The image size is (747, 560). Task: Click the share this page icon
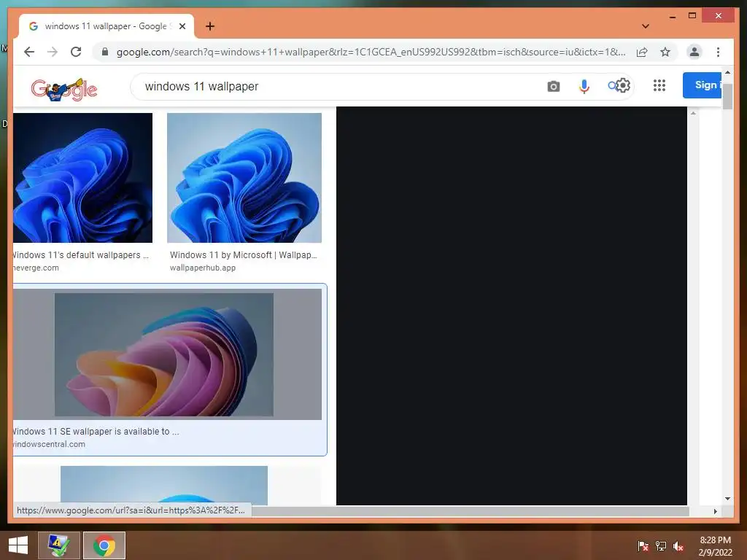642,52
